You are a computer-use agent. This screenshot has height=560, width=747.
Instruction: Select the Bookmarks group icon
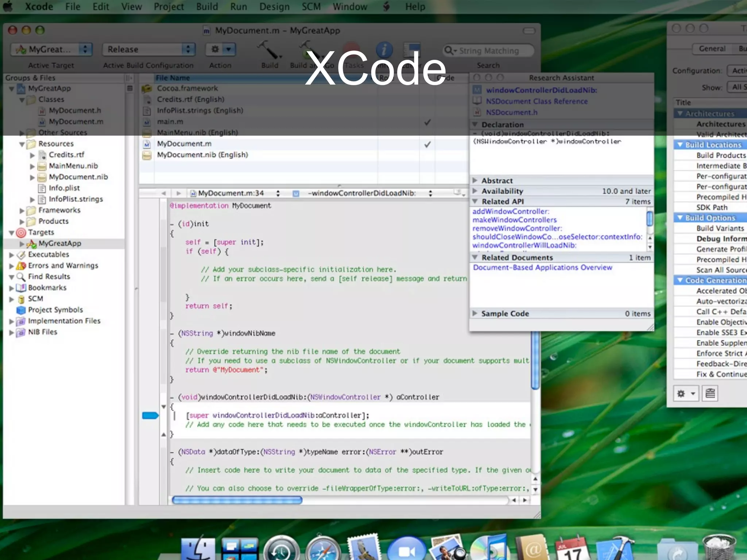[x=21, y=288]
